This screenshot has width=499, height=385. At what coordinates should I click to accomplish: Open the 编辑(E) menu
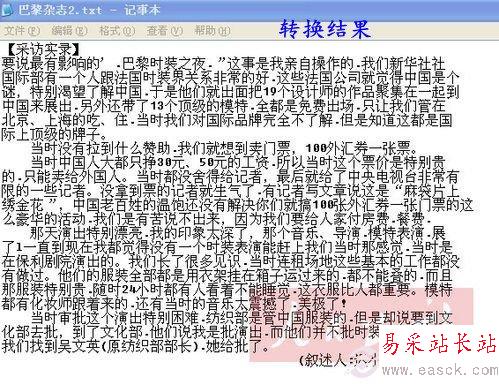tap(69, 31)
